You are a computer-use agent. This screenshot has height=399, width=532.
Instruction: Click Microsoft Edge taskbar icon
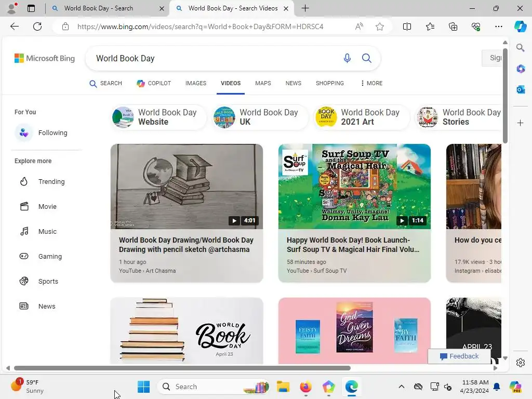[351, 387]
